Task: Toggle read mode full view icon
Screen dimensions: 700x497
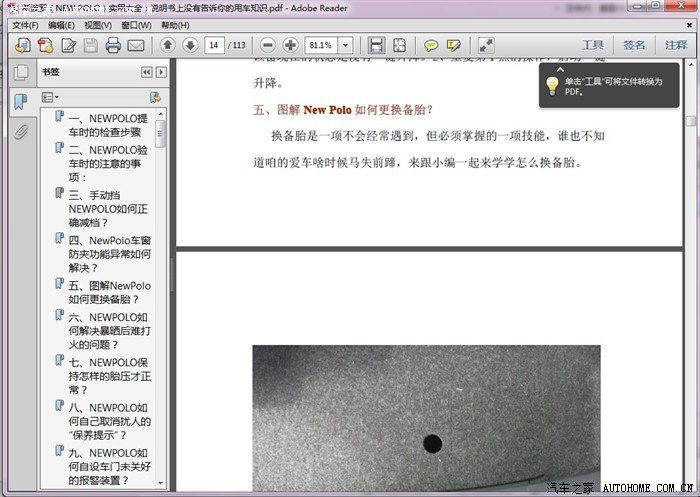Action: pos(486,45)
